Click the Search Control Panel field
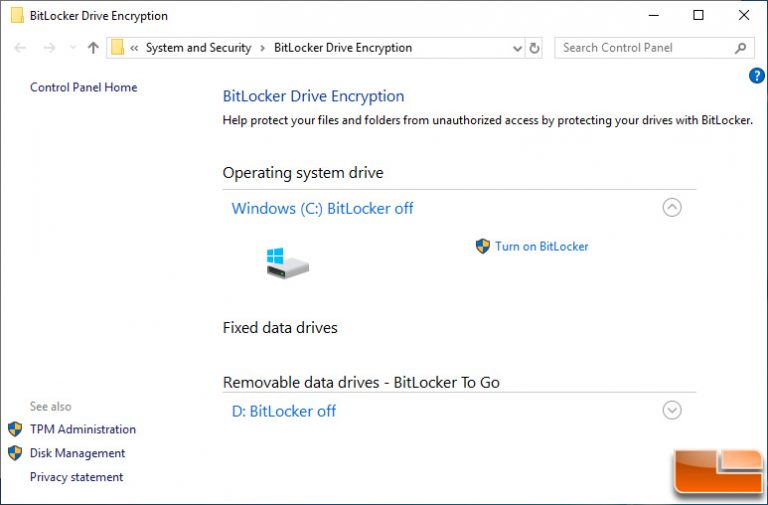Image resolution: width=768 pixels, height=505 pixels. tap(654, 48)
